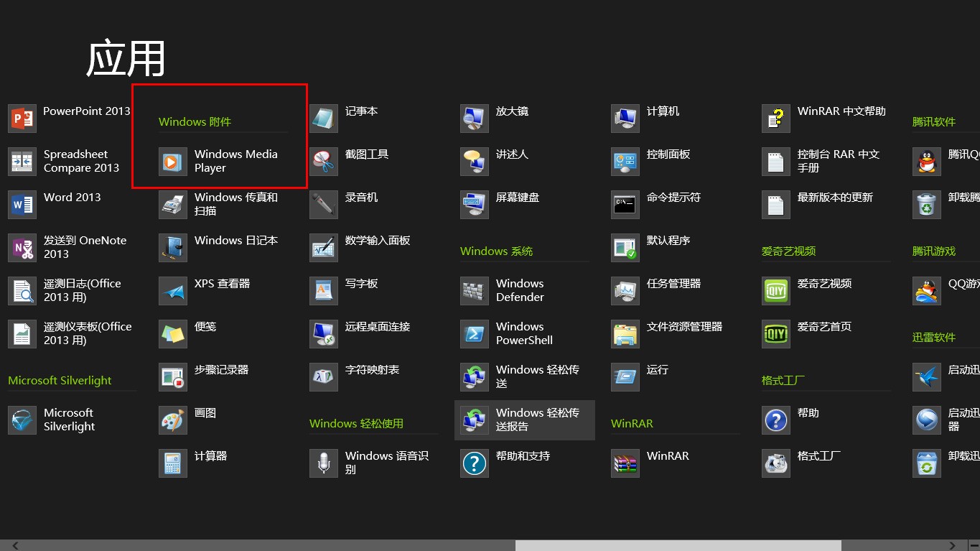Open 帮助和支持 question mark icon
Viewport: 980px width, 551px height.
pos(475,463)
